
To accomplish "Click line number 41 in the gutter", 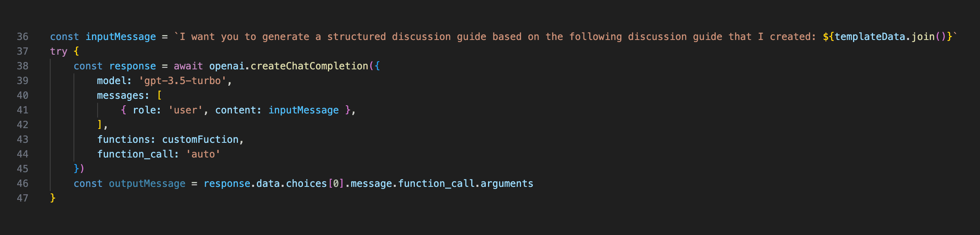I will click(22, 110).
